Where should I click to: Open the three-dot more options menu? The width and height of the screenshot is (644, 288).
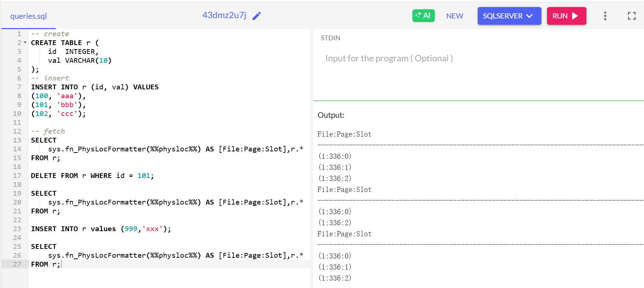click(x=605, y=16)
